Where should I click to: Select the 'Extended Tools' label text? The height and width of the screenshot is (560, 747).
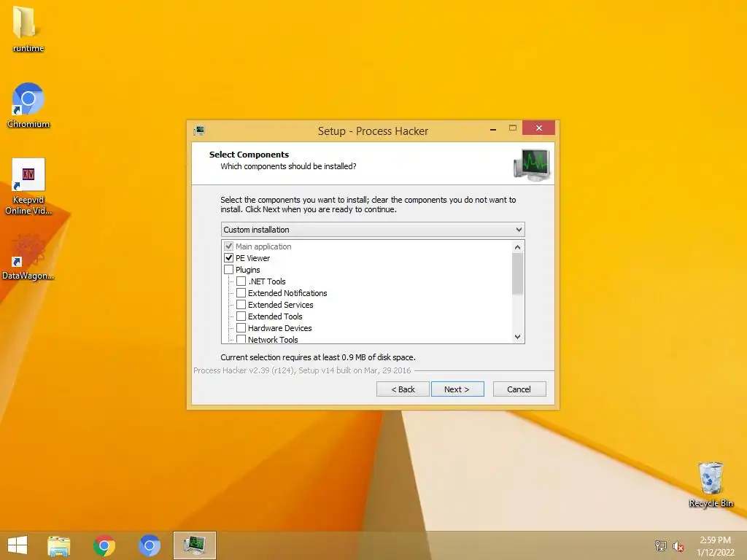point(275,316)
